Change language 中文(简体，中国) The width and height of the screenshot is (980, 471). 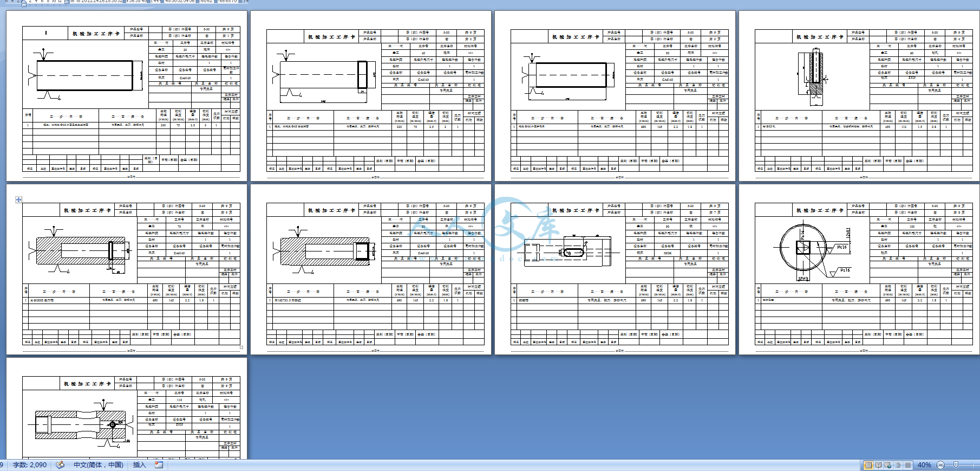point(99,465)
